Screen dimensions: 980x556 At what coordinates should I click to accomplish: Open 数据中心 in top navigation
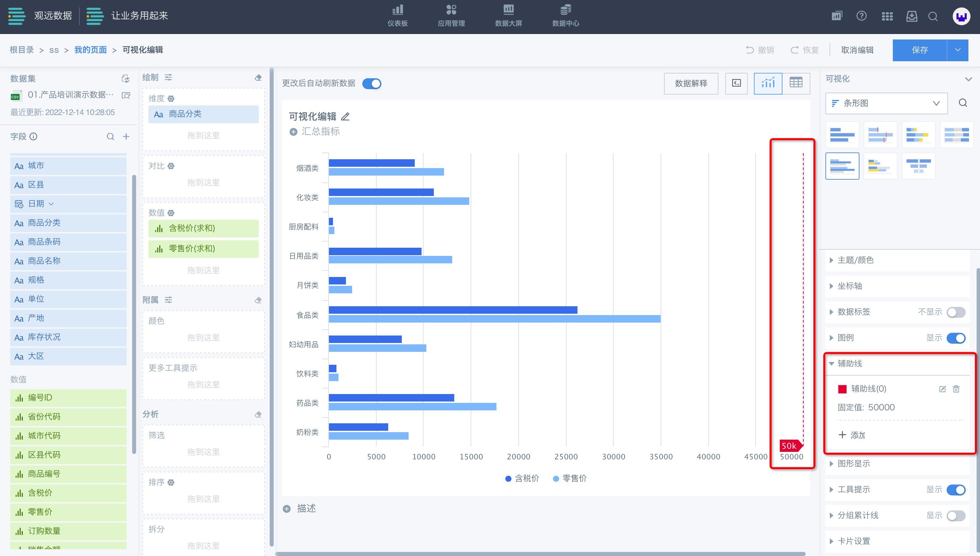pos(566,16)
